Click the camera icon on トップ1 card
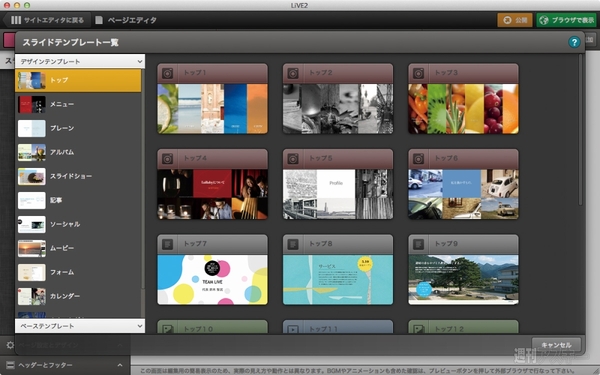 (168, 73)
